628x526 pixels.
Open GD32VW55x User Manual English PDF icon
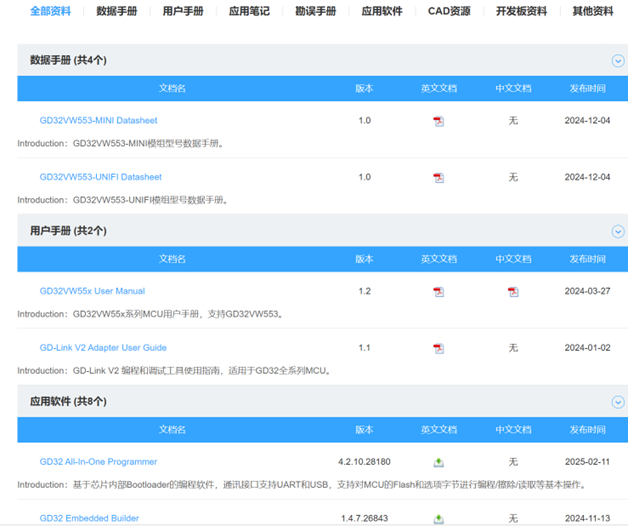(x=438, y=292)
